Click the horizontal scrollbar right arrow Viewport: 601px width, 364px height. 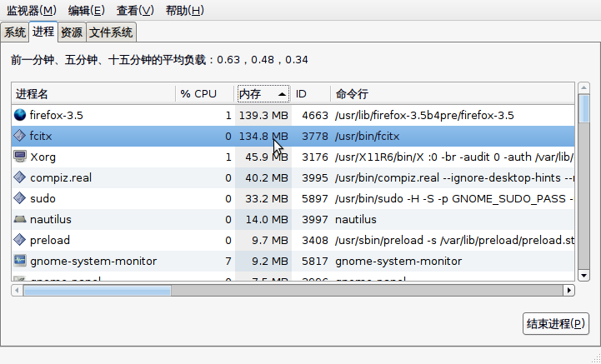tap(568, 291)
